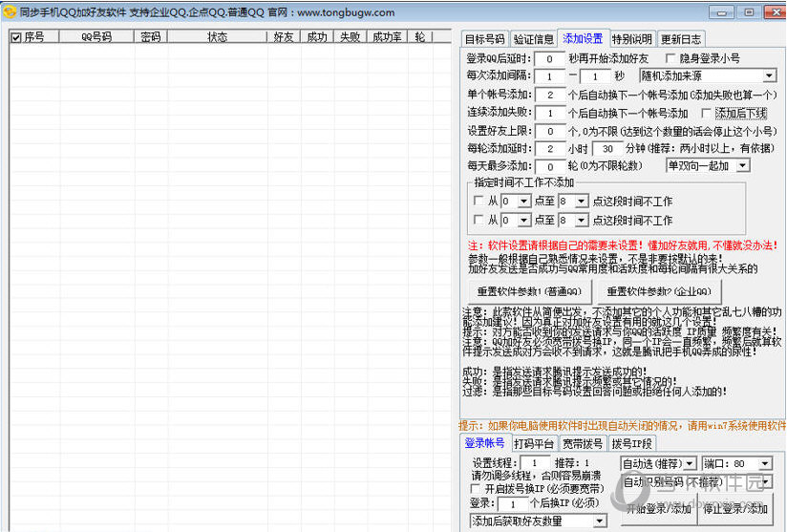Toggle the 序号 select-all checkbox
Image resolution: width=787 pixels, height=532 pixels.
16,37
